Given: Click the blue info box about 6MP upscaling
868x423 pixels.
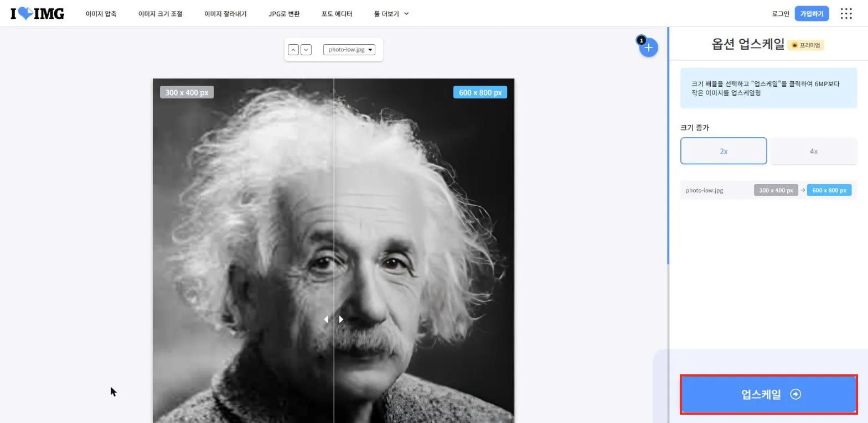Looking at the screenshot, I should (x=768, y=88).
